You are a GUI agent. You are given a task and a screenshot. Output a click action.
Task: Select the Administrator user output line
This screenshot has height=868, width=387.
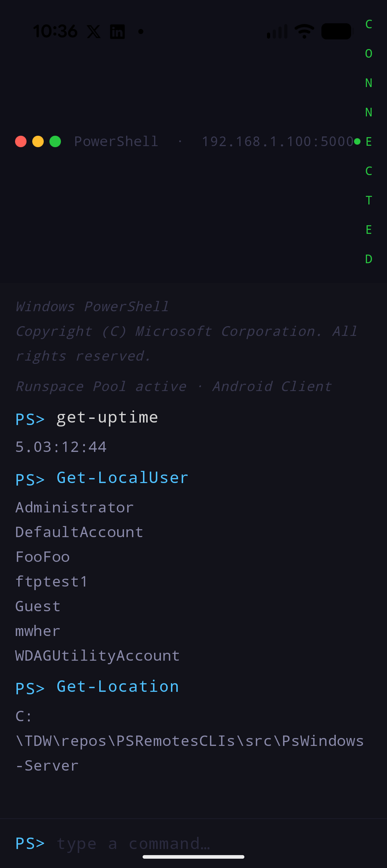pos(75,507)
